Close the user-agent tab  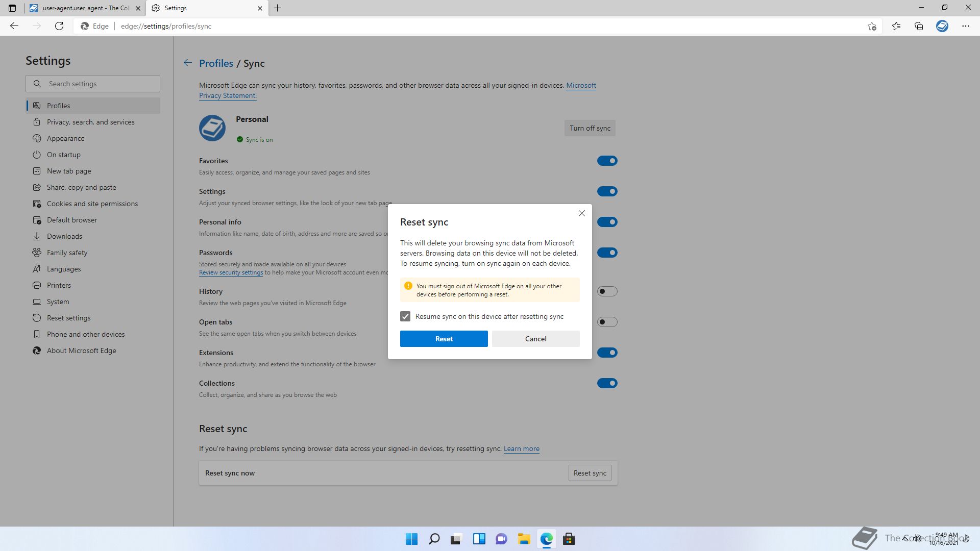point(138,8)
